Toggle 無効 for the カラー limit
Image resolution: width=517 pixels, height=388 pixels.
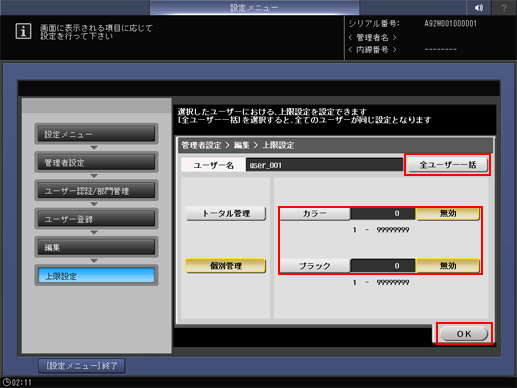coord(448,213)
